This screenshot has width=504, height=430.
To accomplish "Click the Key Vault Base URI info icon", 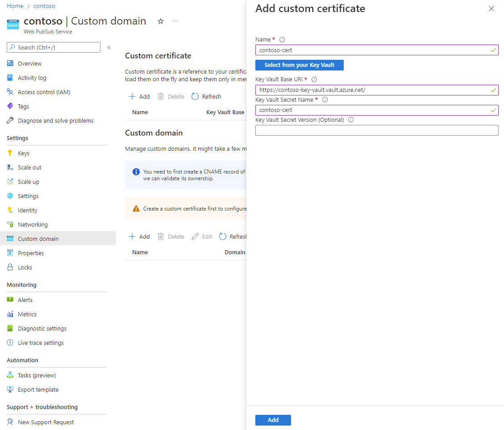I will (x=314, y=79).
